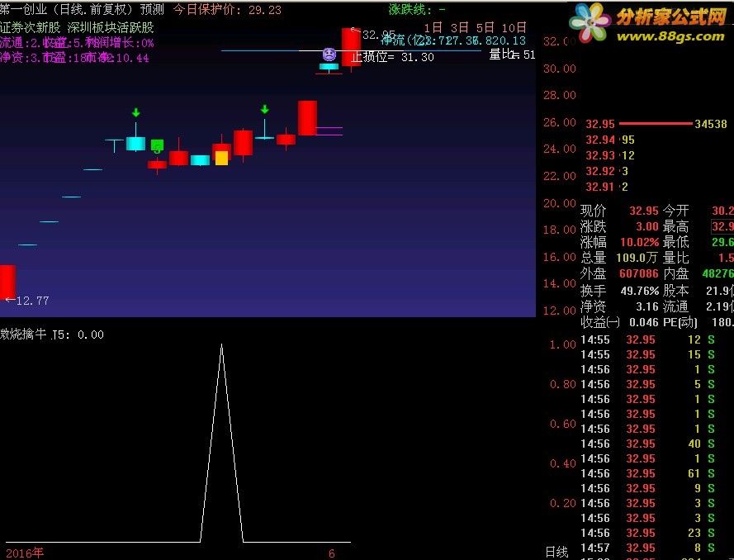Click sell order row 32.95 with 34538
Screen dimensions: 734x560
tap(656, 124)
